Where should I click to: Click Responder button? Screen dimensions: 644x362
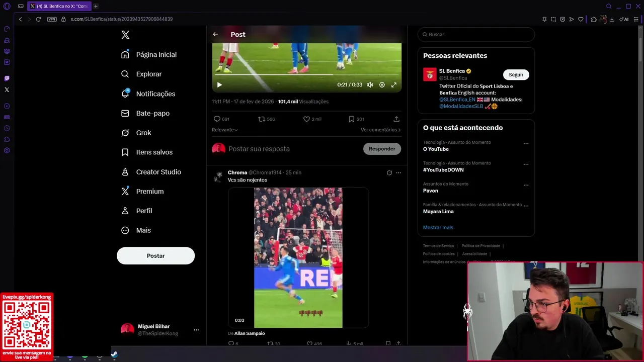coord(382,149)
